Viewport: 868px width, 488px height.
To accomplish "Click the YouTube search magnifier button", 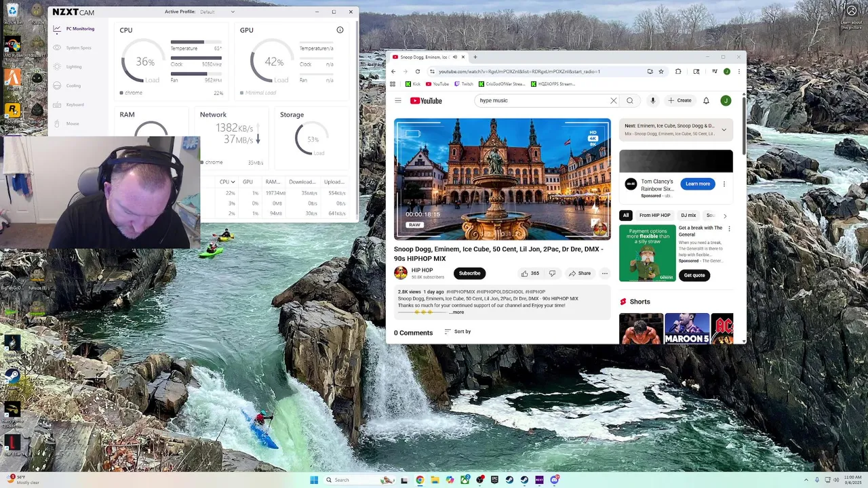I will (630, 100).
